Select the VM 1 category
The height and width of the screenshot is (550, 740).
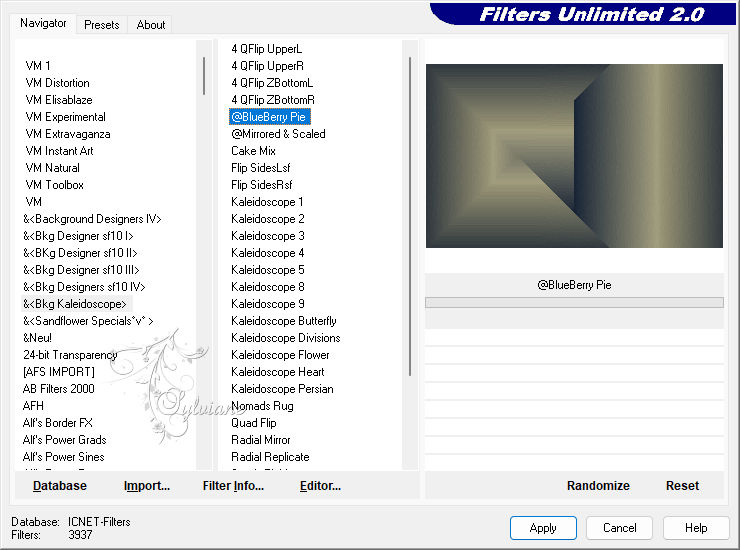[x=38, y=66]
